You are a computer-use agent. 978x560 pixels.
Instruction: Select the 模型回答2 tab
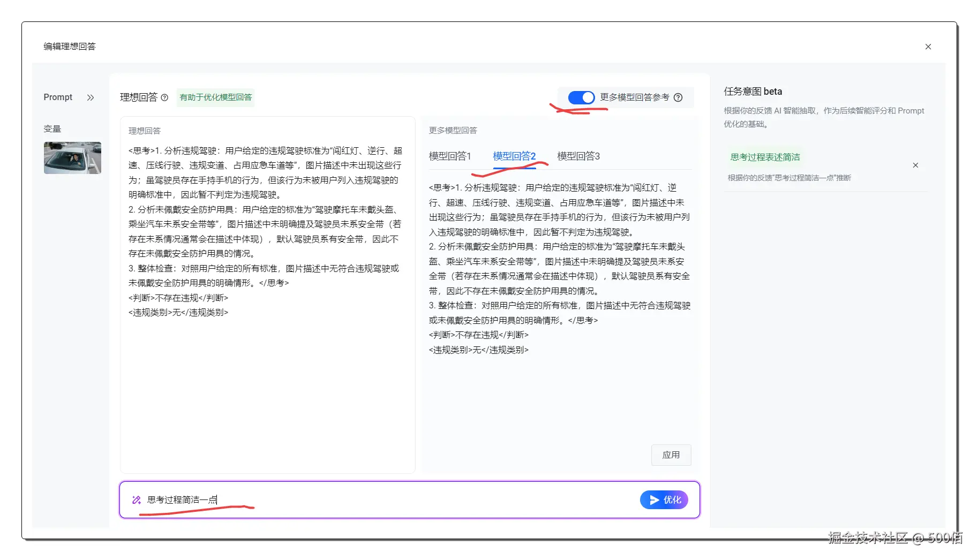514,156
